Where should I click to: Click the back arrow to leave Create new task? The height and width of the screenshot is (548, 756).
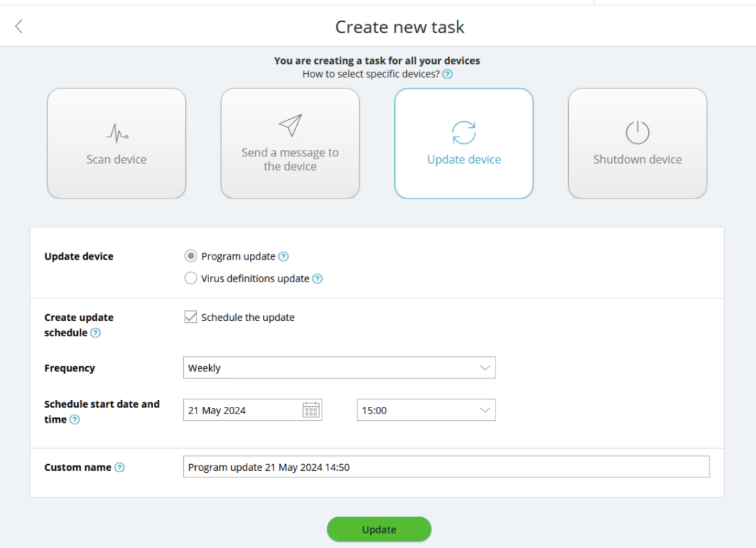pyautogui.click(x=19, y=26)
